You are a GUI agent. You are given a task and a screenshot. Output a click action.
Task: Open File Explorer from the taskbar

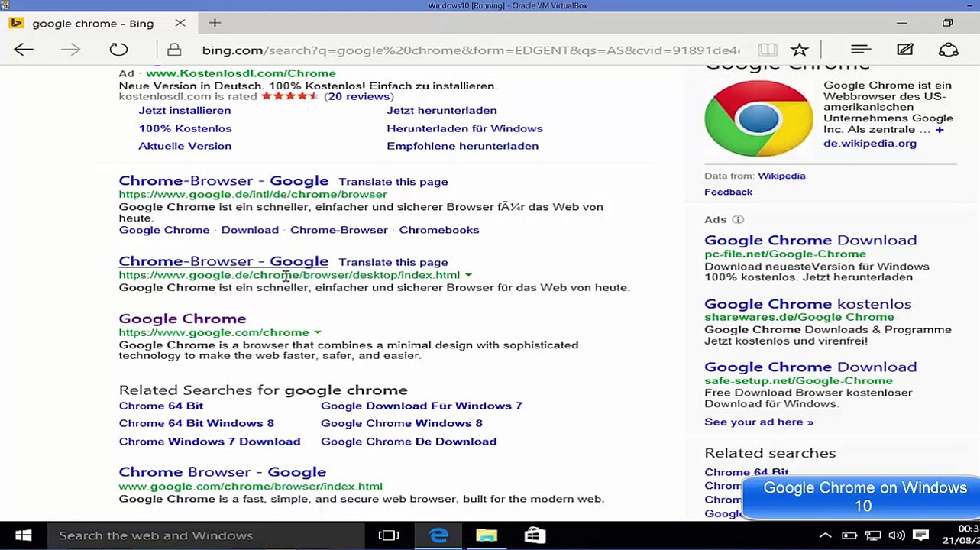point(487,535)
